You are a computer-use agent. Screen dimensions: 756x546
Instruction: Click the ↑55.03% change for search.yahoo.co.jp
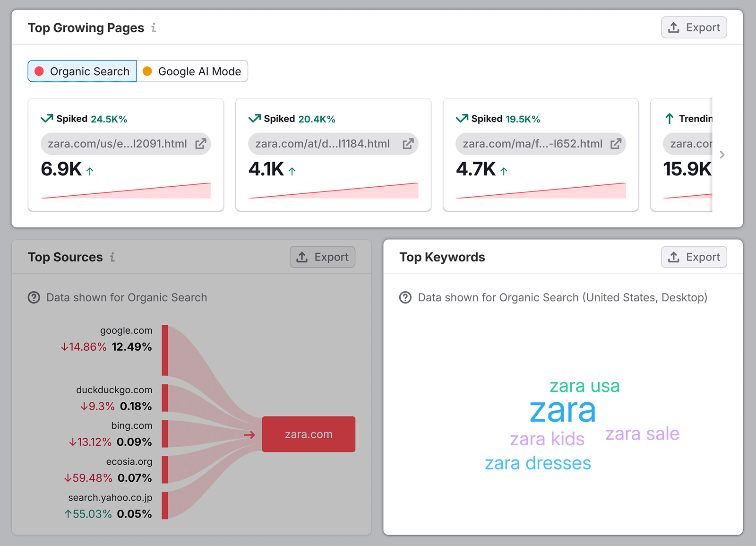point(88,514)
